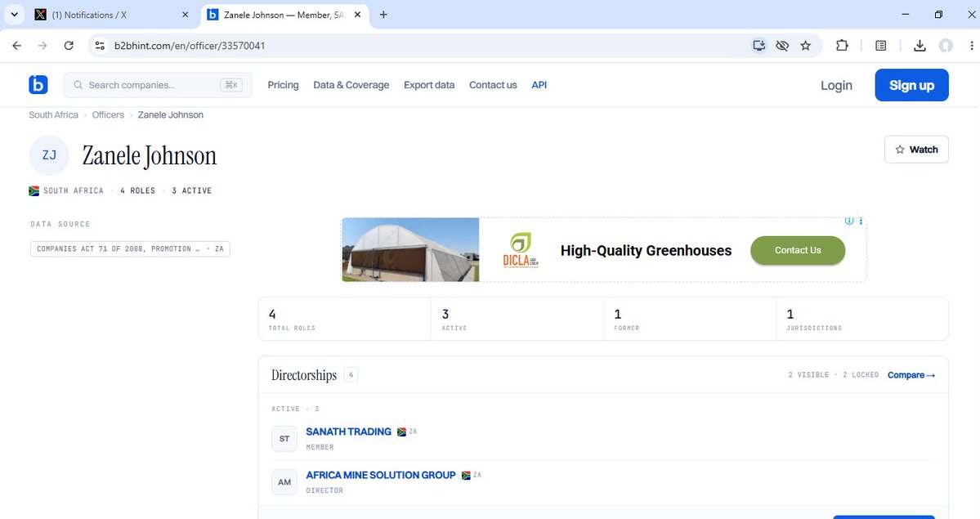Open the Contact us menu item
980x519 pixels.
pyautogui.click(x=493, y=85)
